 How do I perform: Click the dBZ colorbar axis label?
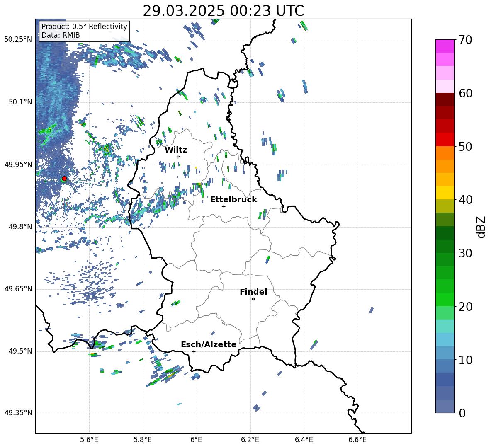tap(481, 227)
